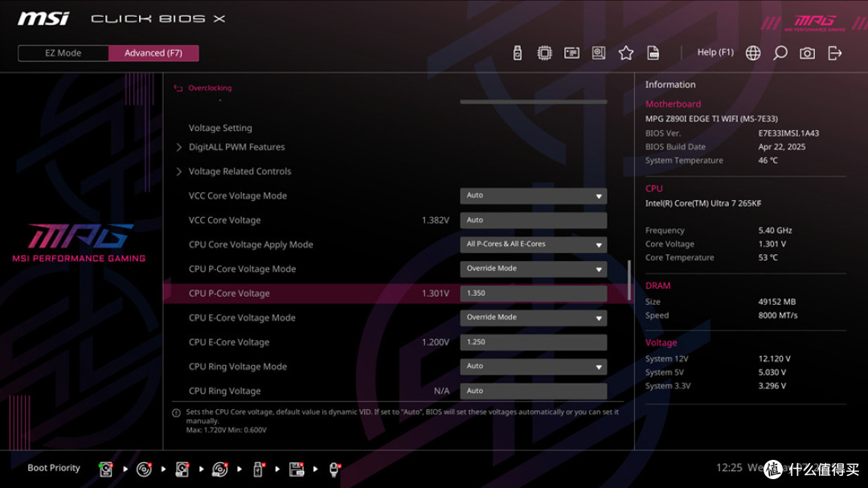
Task: Click CPU Frequency 5.40 GHz value
Action: [775, 230]
